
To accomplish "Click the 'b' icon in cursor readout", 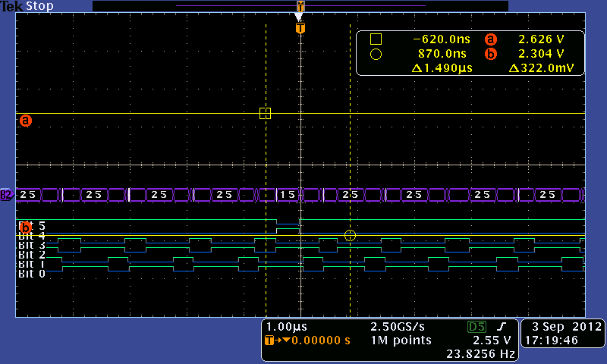I will 490,54.
